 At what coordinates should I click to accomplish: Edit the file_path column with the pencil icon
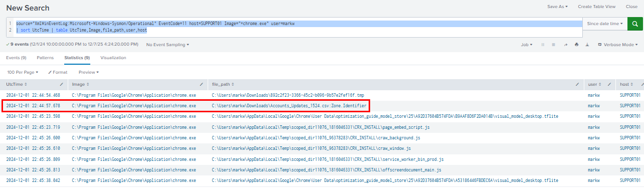[577, 84]
